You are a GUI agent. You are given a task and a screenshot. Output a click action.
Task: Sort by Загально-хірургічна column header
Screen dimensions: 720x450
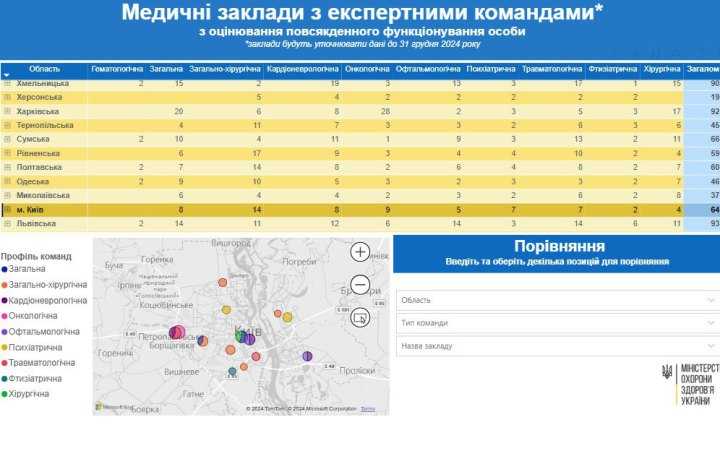tap(225, 69)
